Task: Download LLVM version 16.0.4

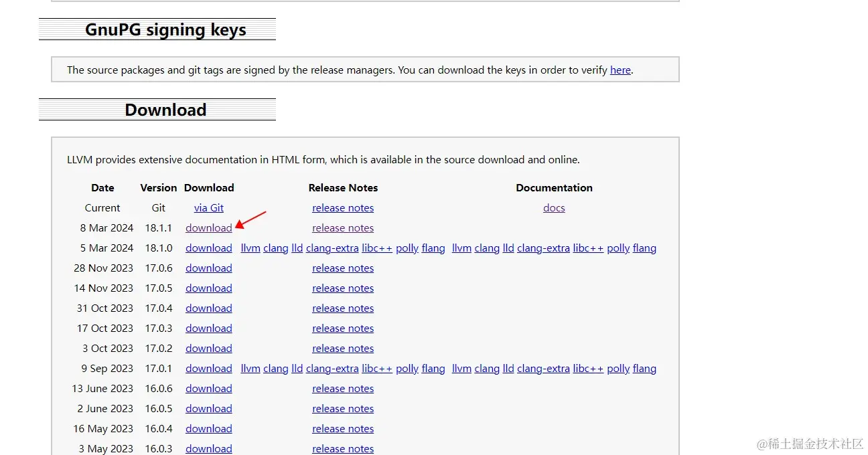Action: [209, 429]
